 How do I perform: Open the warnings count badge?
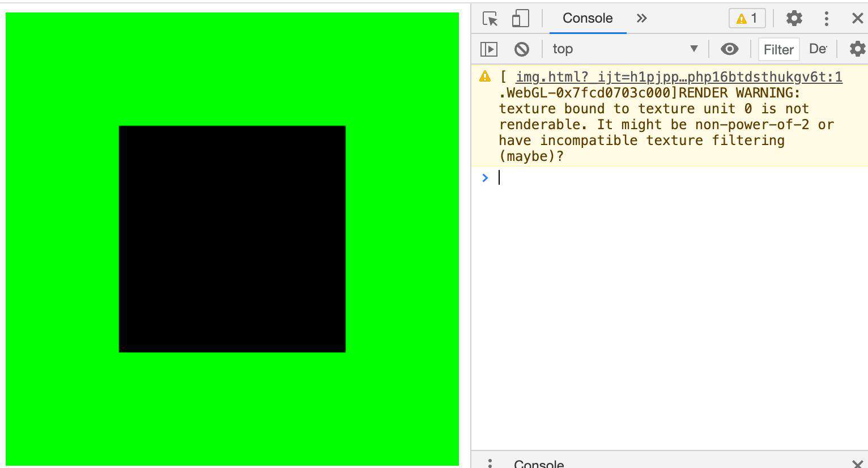click(x=747, y=18)
